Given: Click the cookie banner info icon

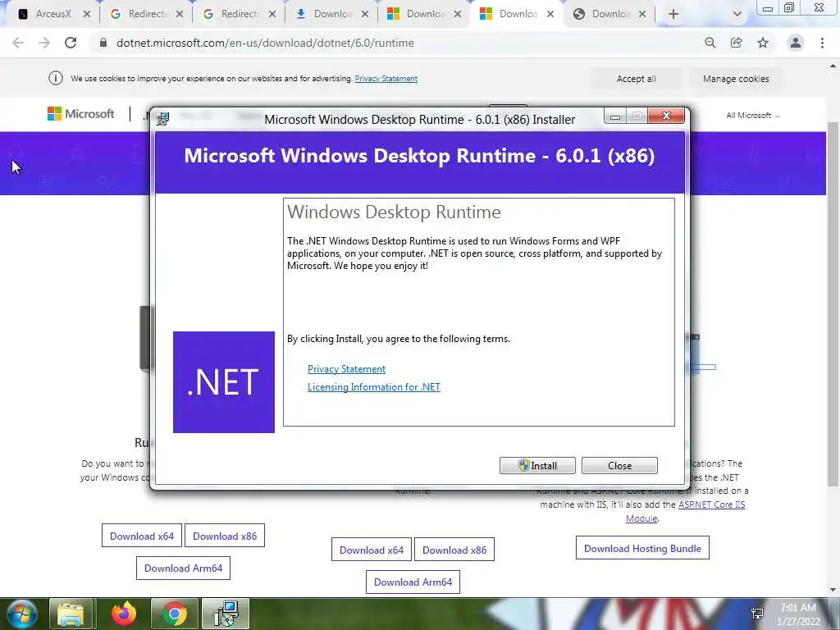Looking at the screenshot, I should 56,78.
